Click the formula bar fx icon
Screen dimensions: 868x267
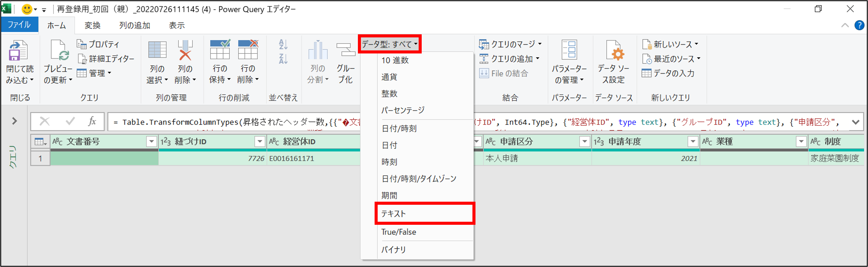coord(92,121)
